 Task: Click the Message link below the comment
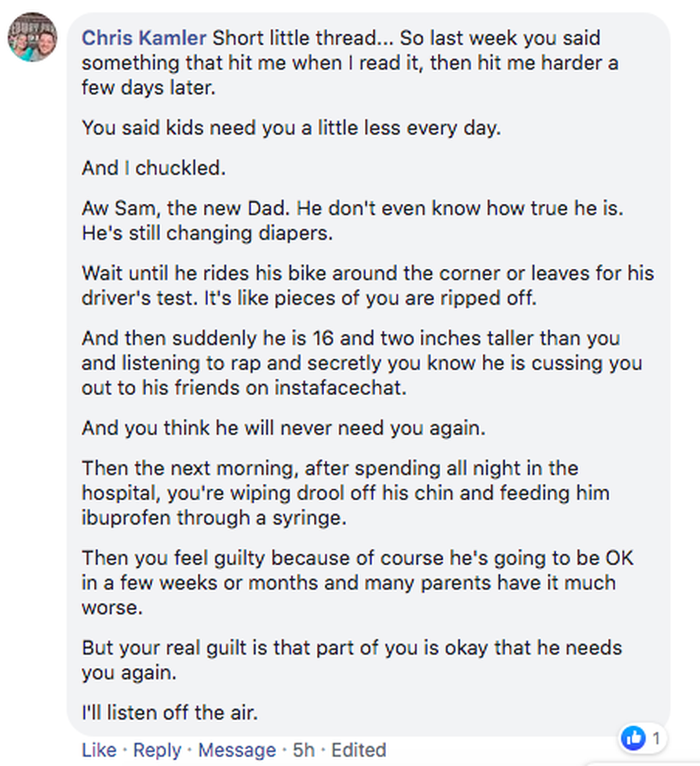tap(237, 750)
